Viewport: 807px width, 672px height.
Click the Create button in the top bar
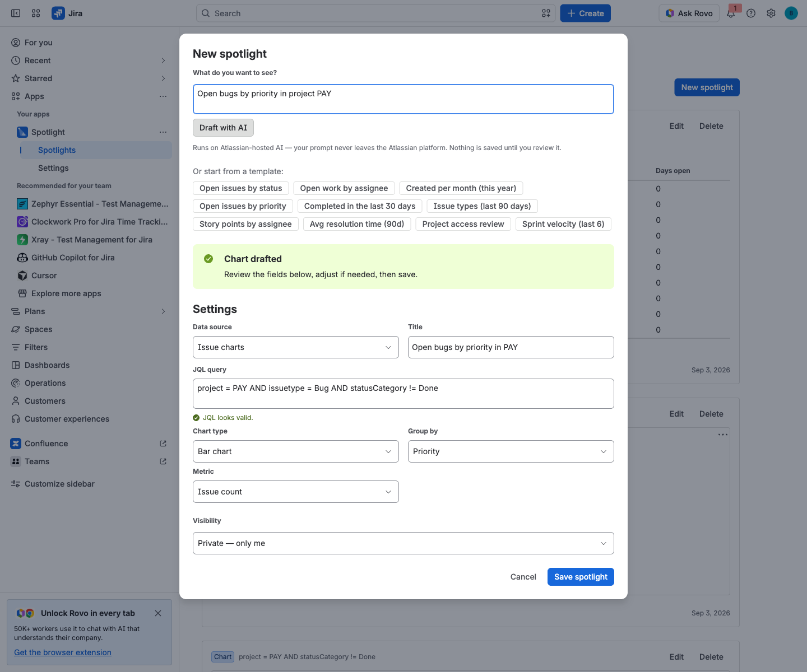(585, 13)
